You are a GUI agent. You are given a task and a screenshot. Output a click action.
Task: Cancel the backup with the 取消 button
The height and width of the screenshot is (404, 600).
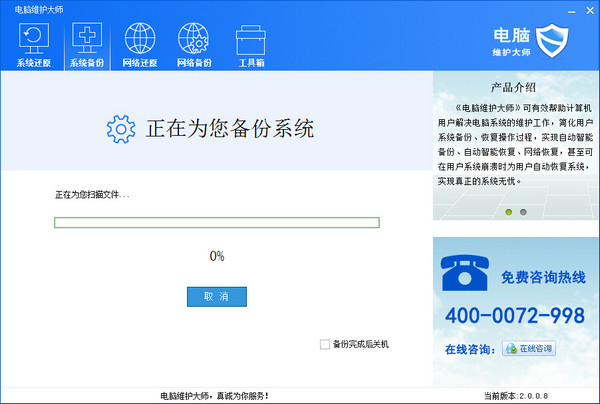point(217,296)
